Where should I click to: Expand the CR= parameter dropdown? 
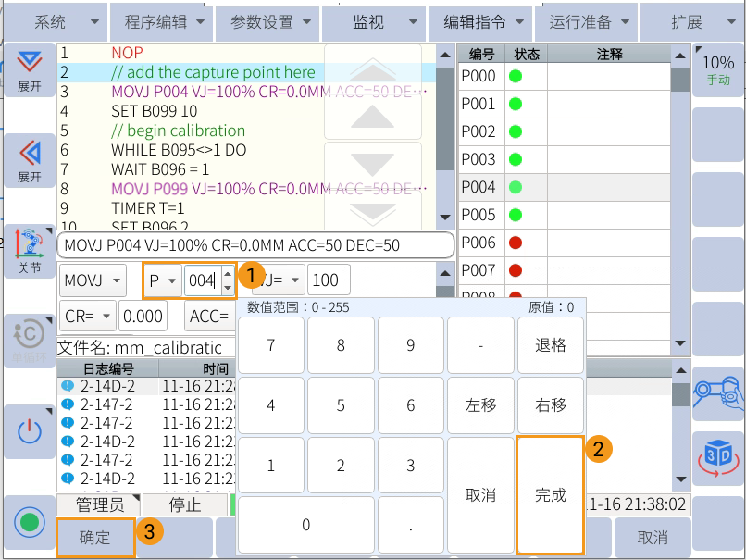click(x=88, y=316)
